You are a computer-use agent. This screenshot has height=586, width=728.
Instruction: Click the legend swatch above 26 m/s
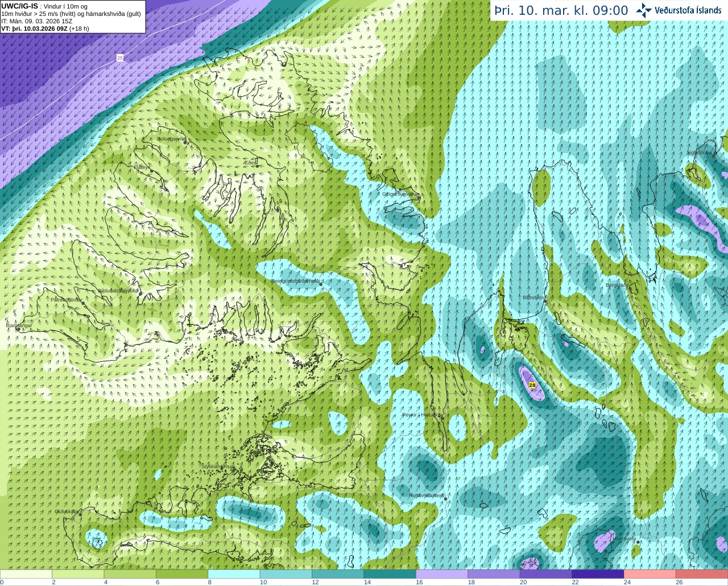[702, 574]
